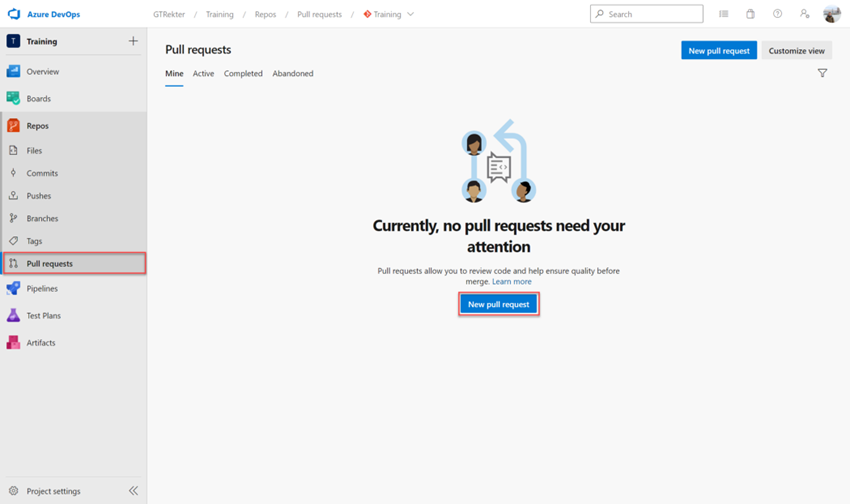This screenshot has height=504, width=850.
Task: Go to Training project breadcrumb
Action: point(220,14)
